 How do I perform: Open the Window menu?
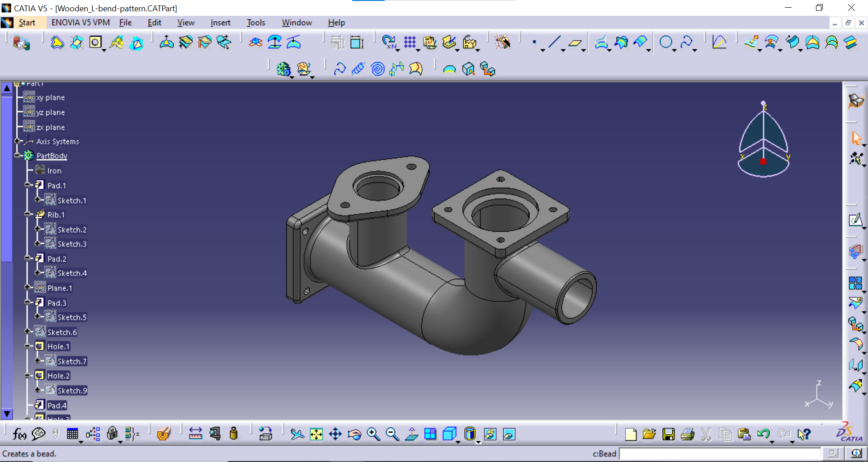[297, 23]
